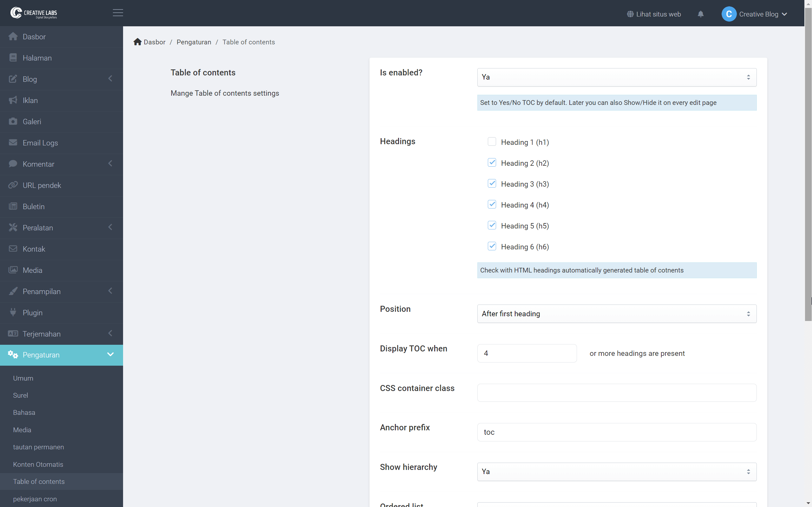812x507 pixels.
Task: Click the tautan permanen settings link
Action: (38, 447)
